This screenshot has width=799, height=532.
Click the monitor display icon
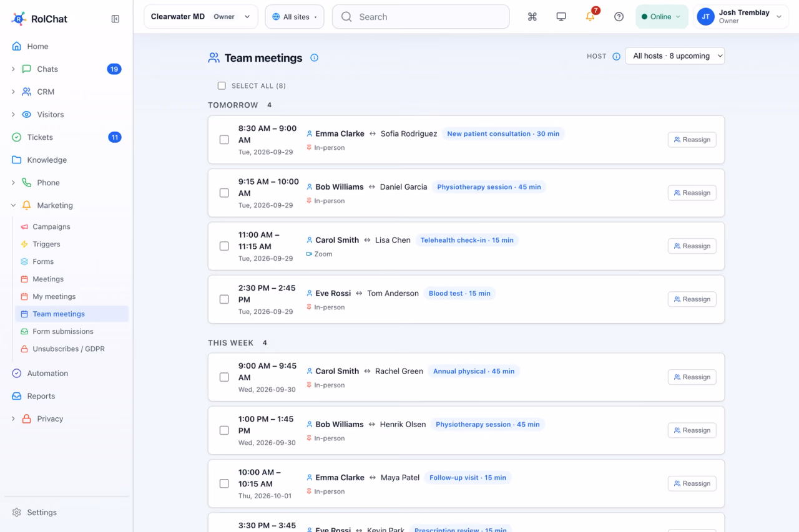561,17
